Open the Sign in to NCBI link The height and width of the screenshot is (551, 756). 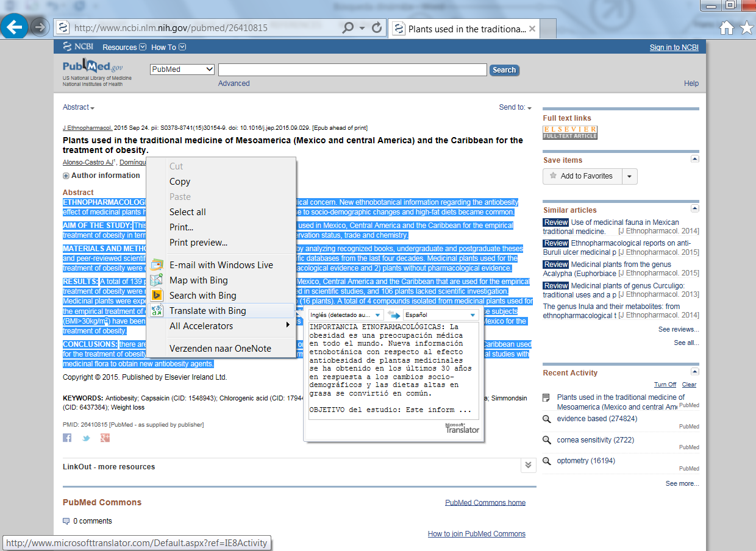click(x=674, y=48)
